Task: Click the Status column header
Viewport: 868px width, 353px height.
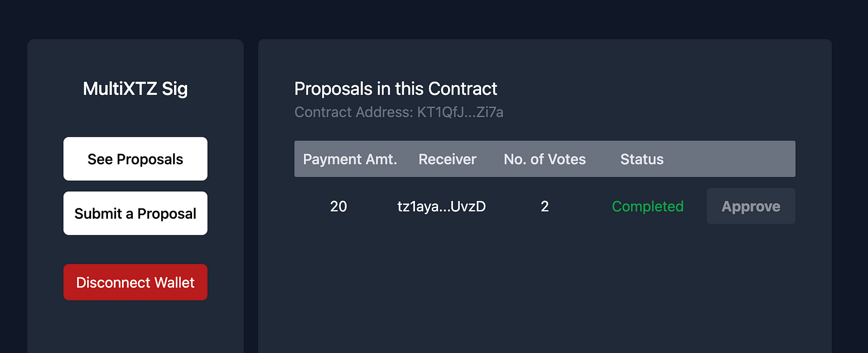Action: coord(642,159)
